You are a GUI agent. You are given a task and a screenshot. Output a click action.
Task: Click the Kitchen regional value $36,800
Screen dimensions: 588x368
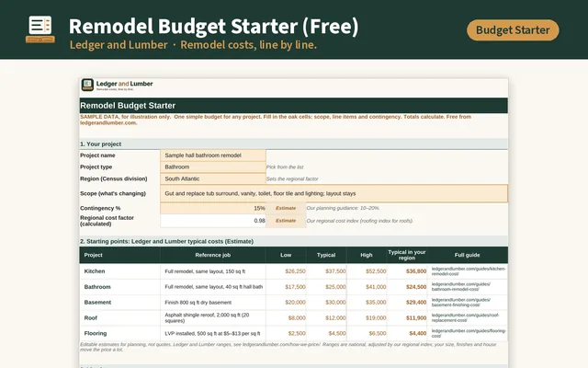(x=416, y=271)
